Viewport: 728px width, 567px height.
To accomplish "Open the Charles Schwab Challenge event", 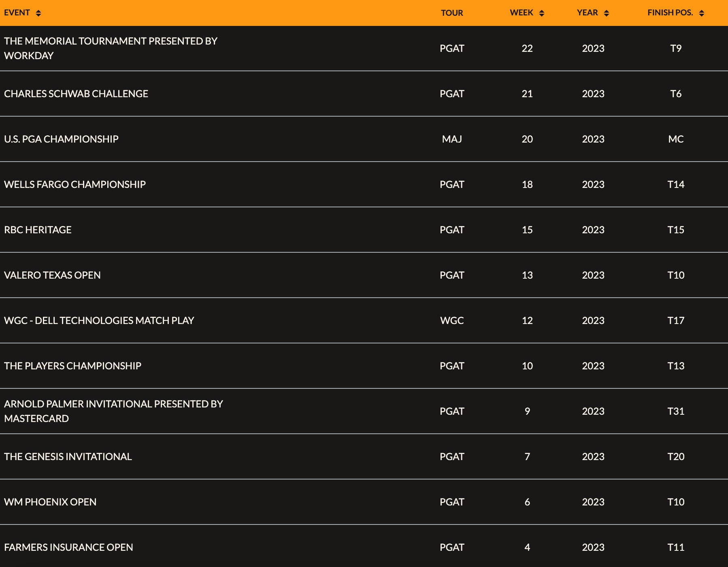I will point(76,94).
